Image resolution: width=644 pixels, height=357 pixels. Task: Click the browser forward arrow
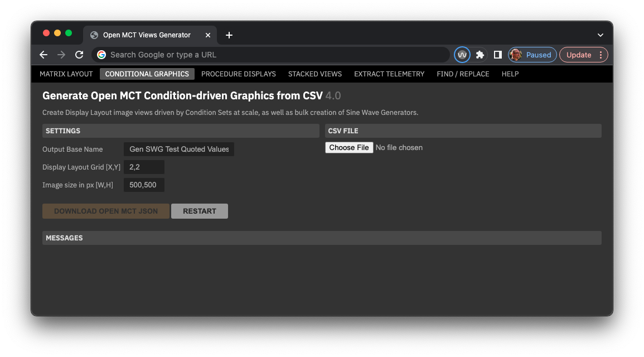point(61,55)
